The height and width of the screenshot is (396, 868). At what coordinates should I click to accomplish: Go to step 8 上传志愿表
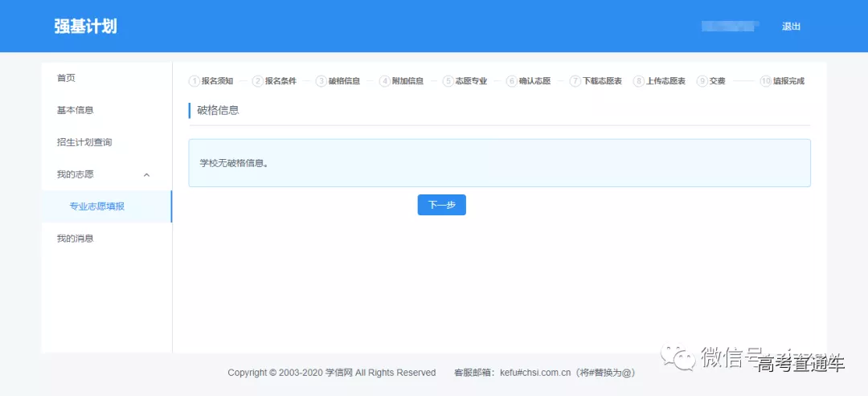tap(660, 81)
